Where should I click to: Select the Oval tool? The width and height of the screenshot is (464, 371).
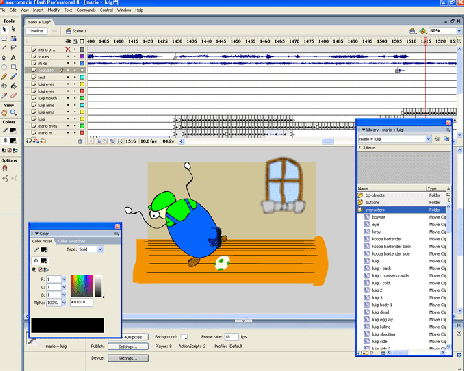click(x=4, y=67)
